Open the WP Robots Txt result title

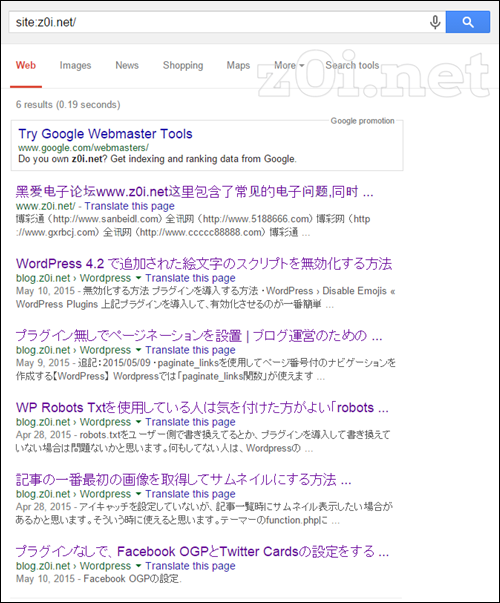pyautogui.click(x=202, y=407)
